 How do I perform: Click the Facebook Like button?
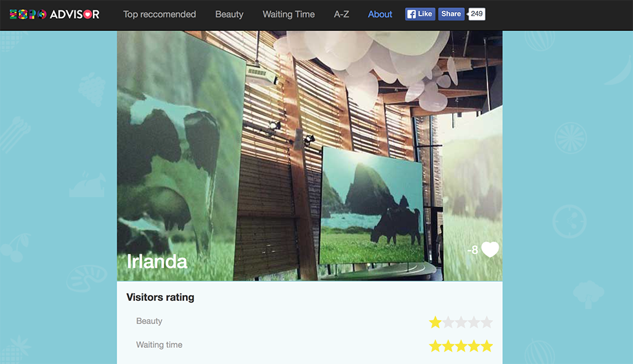[x=420, y=14]
